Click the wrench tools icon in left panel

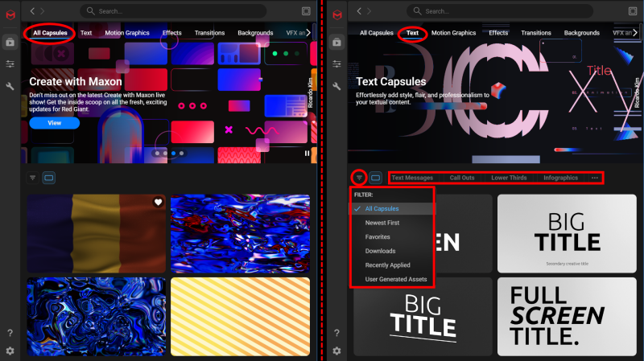pos(10,86)
